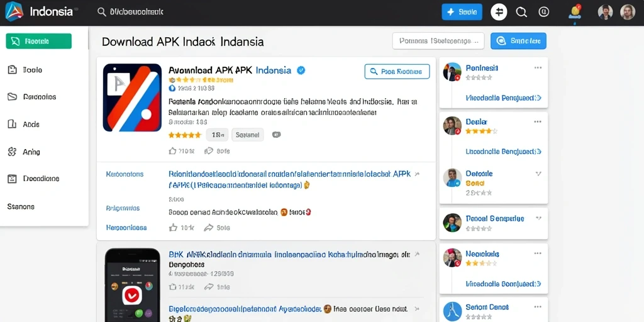Click the search magnifier icon in header search field
The height and width of the screenshot is (322, 644).
101,12
